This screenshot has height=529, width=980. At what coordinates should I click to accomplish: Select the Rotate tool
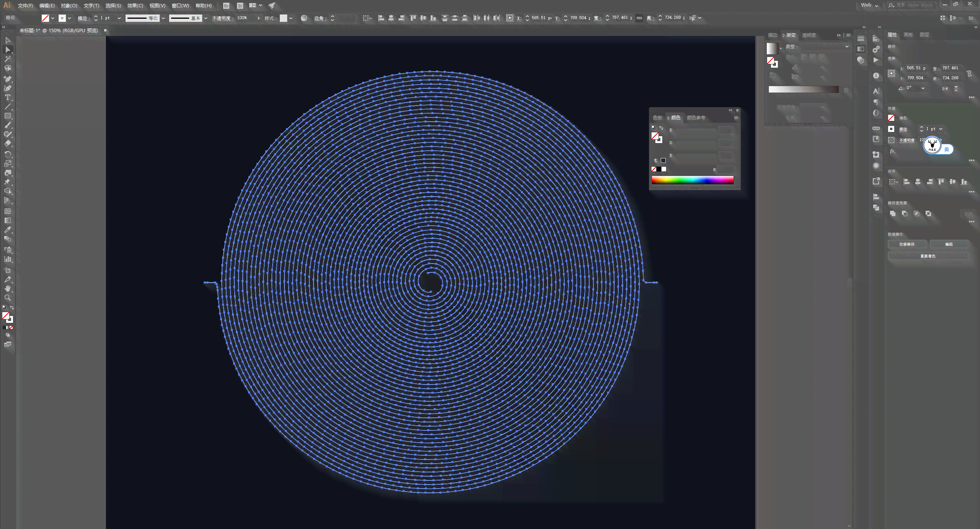(x=8, y=154)
